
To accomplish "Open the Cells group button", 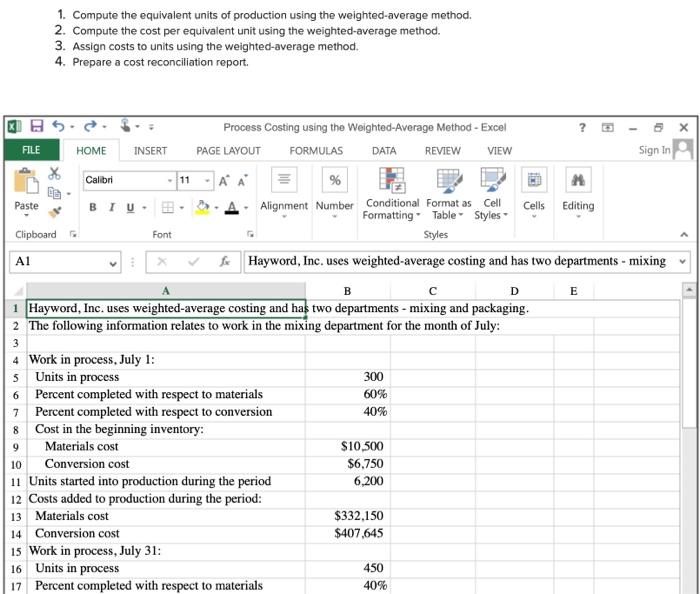I will pos(534,193).
